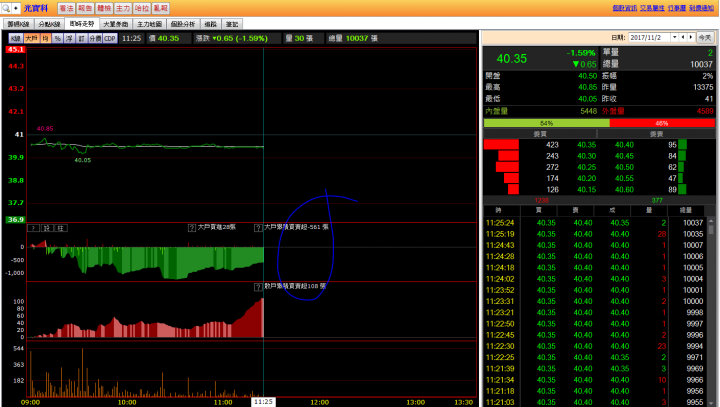
Task: Open the 哈拉 button
Action: (141, 8)
